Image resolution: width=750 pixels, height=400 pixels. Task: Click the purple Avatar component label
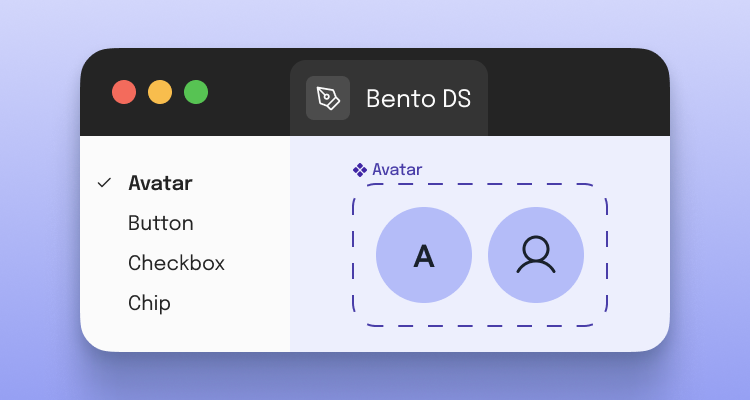[x=397, y=170]
